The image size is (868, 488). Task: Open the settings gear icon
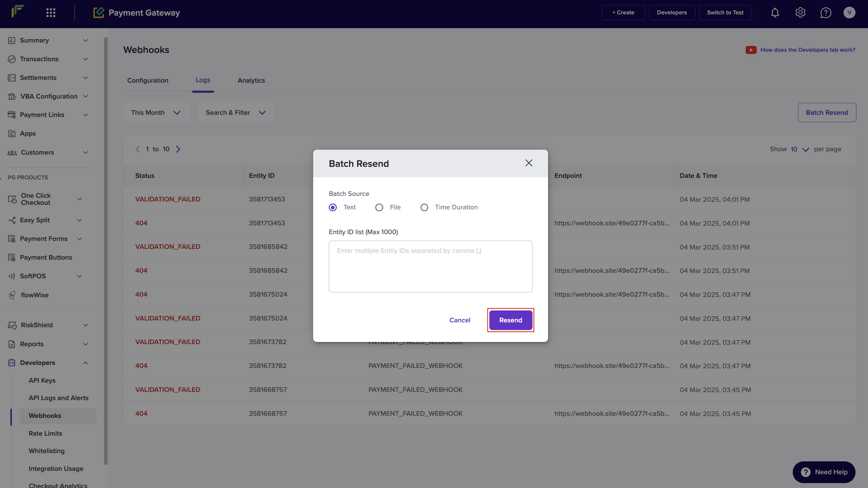(x=800, y=13)
